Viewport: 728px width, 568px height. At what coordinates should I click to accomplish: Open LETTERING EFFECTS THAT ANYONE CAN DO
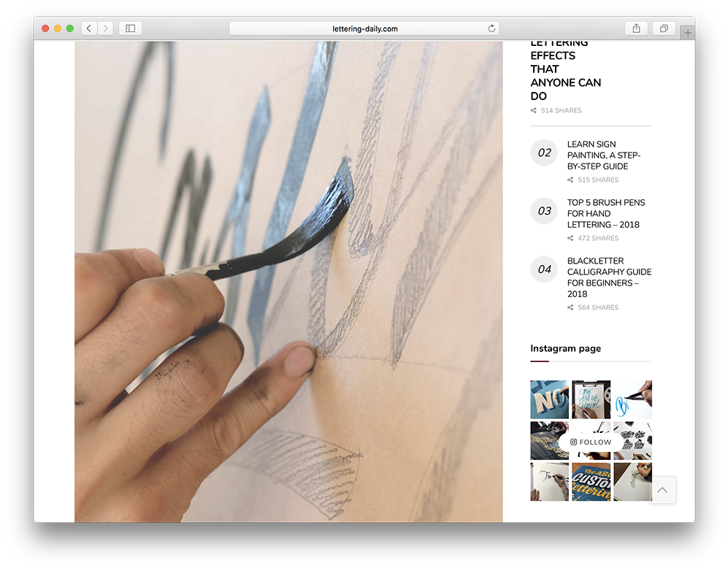tap(565, 69)
